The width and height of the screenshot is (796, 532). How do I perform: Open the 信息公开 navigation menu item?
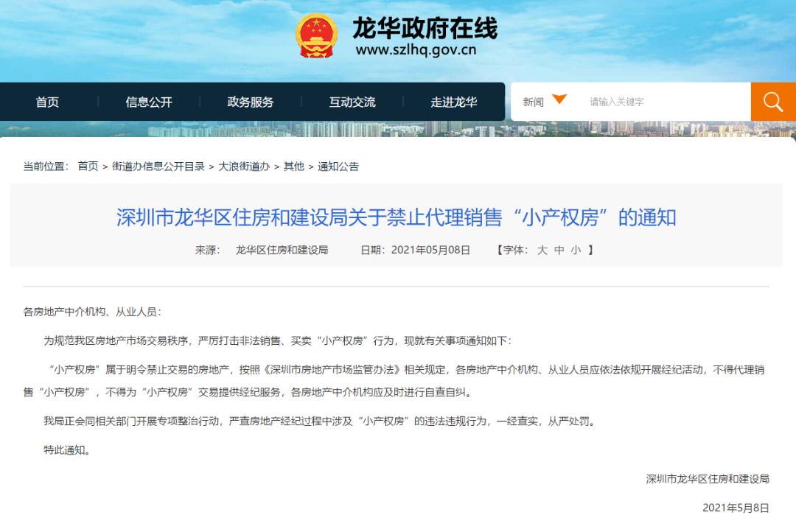(x=149, y=102)
